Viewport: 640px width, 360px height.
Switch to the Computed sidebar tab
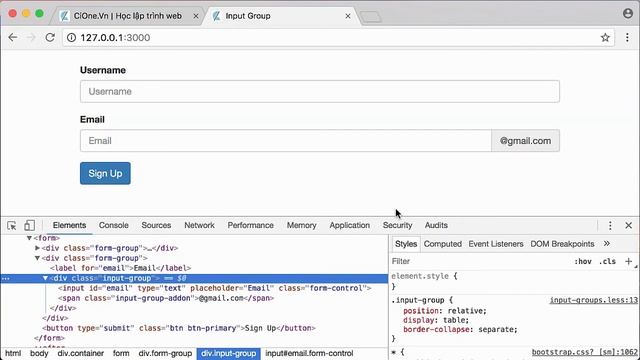pos(442,244)
